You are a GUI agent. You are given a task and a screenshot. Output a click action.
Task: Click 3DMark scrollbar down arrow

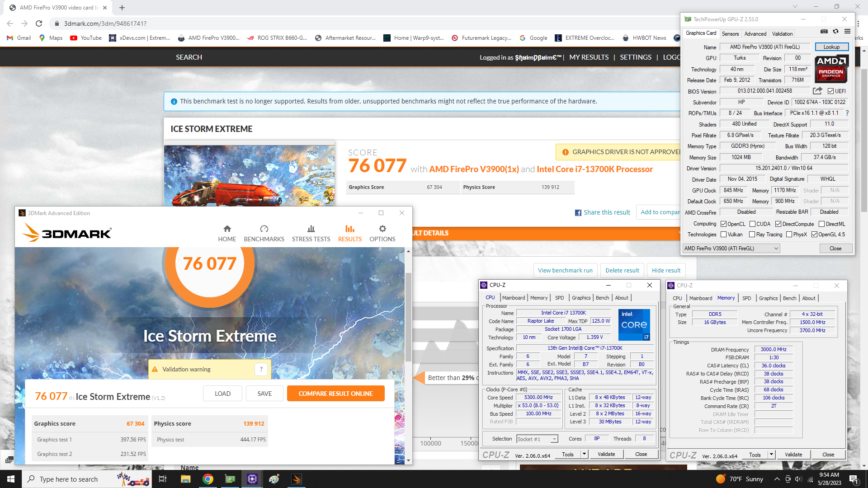click(408, 460)
